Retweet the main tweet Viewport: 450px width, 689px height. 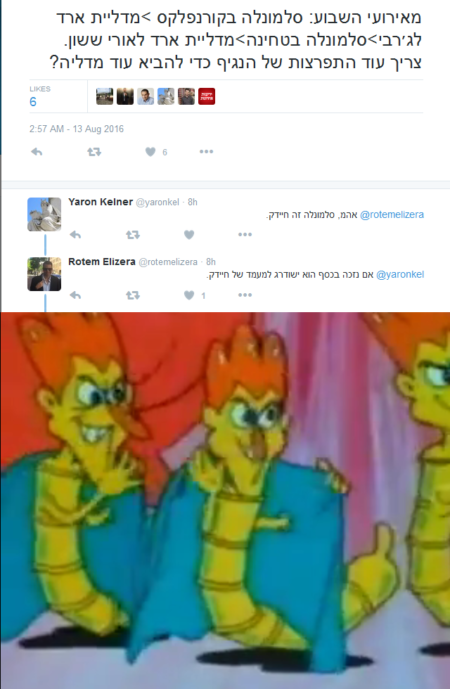(94, 152)
